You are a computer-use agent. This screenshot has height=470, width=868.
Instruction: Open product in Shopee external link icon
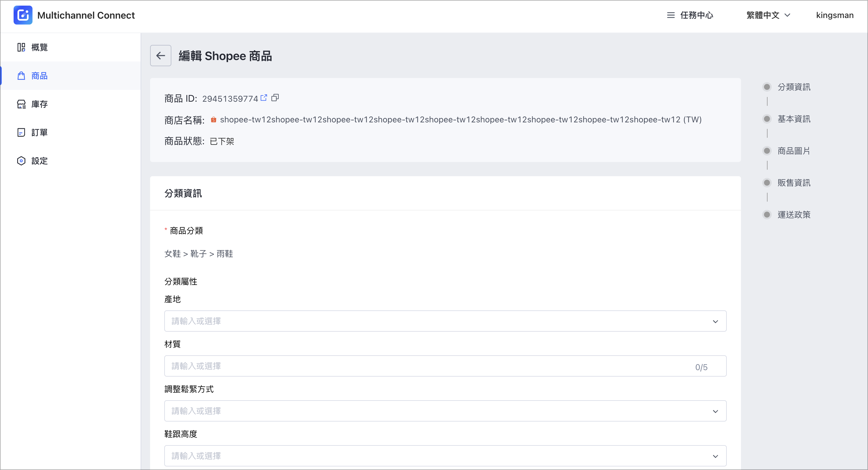[x=264, y=98]
